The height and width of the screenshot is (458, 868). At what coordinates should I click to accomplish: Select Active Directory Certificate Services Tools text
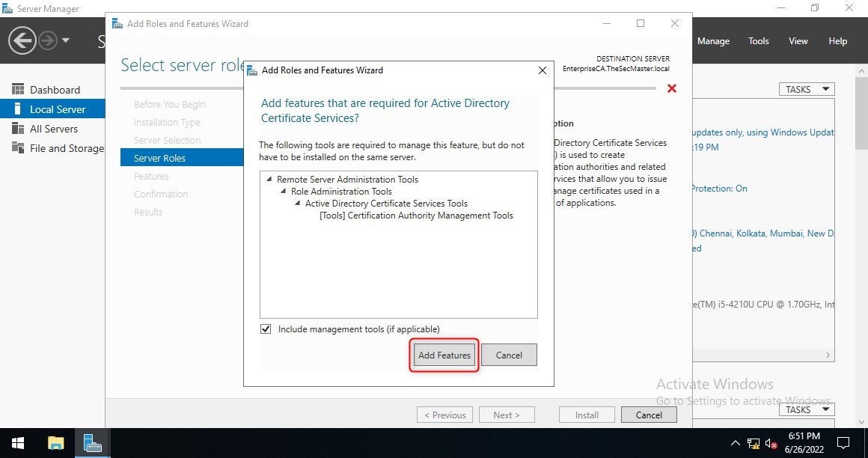pyautogui.click(x=386, y=204)
